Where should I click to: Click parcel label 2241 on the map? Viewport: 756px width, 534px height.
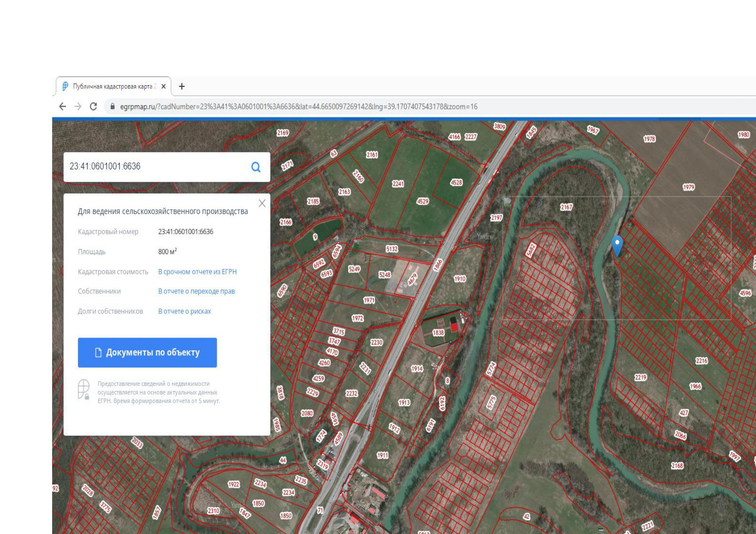click(x=398, y=184)
